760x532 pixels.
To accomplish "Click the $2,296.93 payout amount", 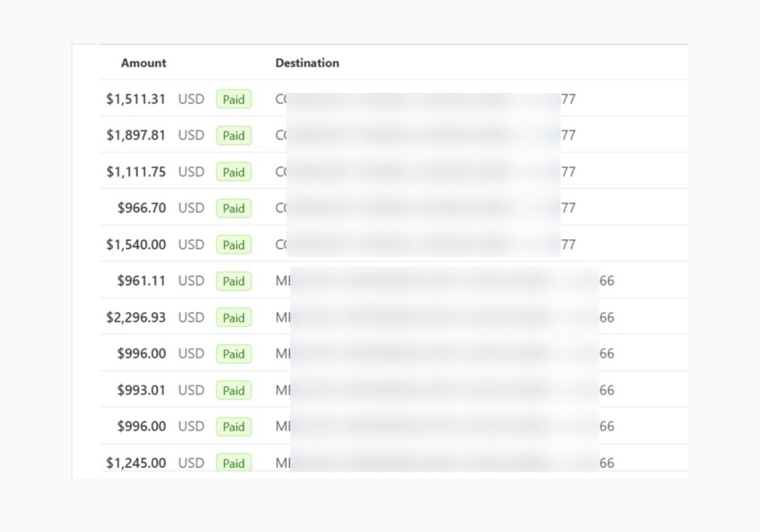I will (136, 318).
